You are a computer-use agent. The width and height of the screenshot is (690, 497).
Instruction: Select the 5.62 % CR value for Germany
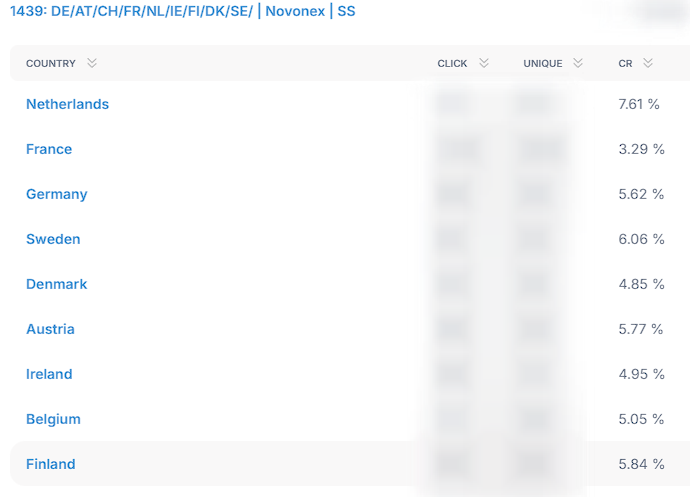coord(641,194)
